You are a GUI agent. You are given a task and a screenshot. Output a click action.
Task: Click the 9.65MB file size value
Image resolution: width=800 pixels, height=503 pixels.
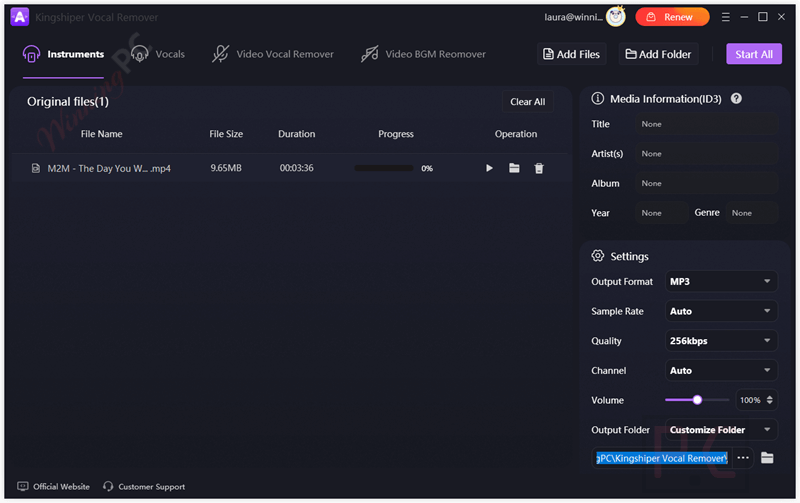[226, 168]
